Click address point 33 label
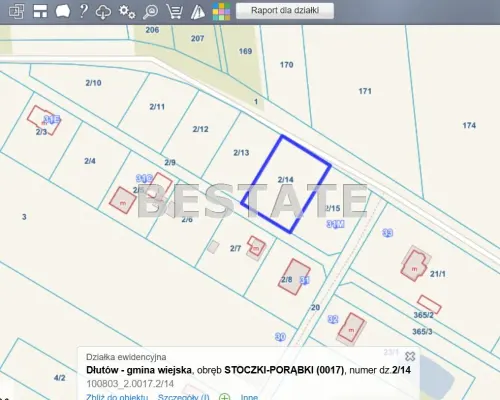 click(x=387, y=233)
